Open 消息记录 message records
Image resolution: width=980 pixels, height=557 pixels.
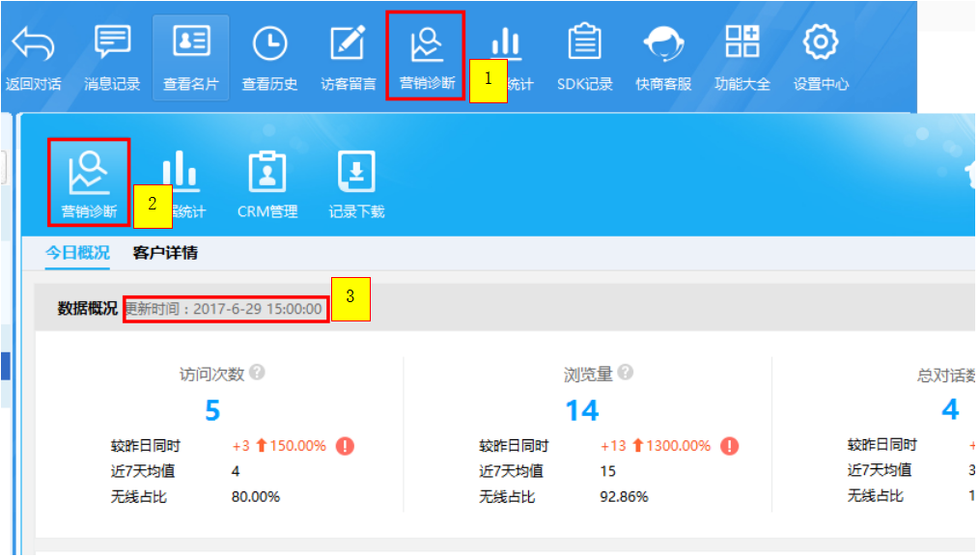pyautogui.click(x=112, y=44)
